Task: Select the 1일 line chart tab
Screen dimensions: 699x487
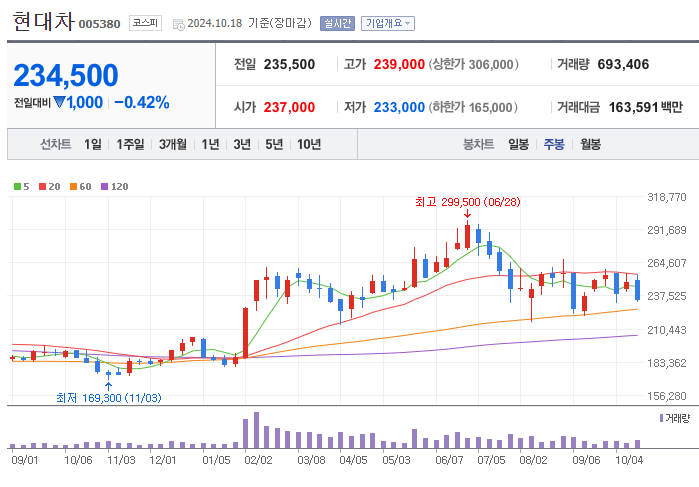Action: [x=93, y=144]
